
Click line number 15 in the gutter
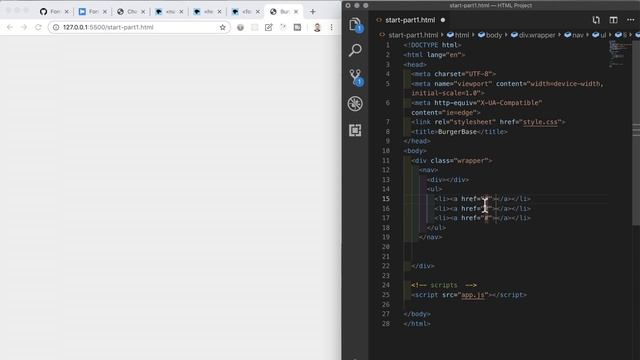pyautogui.click(x=386, y=199)
